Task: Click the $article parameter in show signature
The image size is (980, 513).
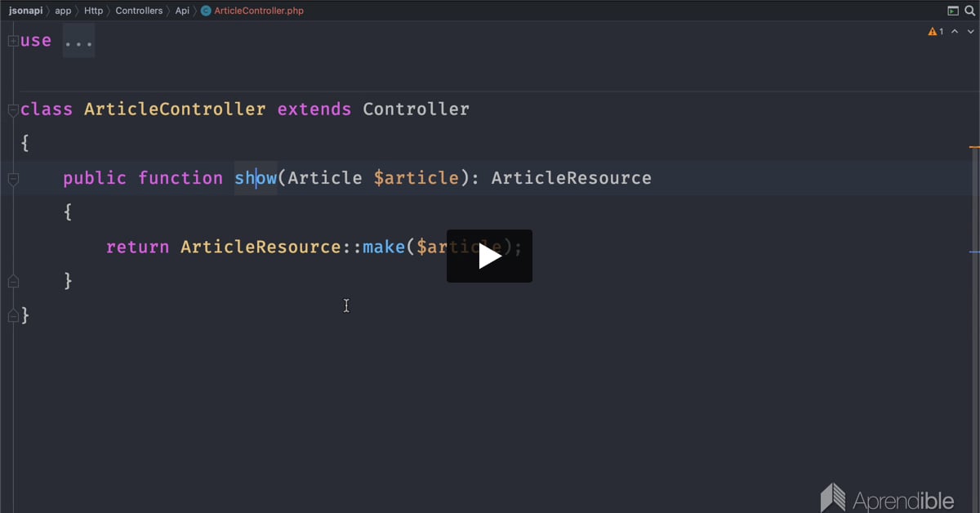Action: [416, 177]
